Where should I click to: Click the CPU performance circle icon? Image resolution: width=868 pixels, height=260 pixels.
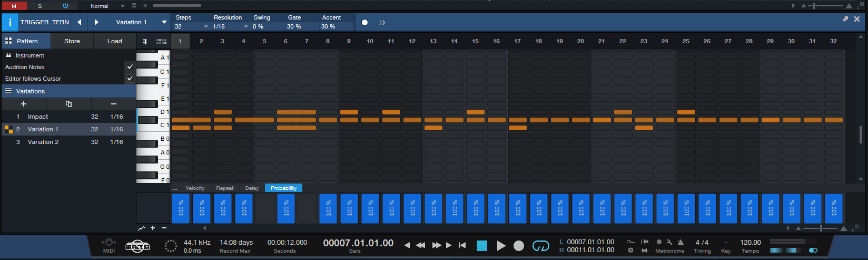coord(171,246)
